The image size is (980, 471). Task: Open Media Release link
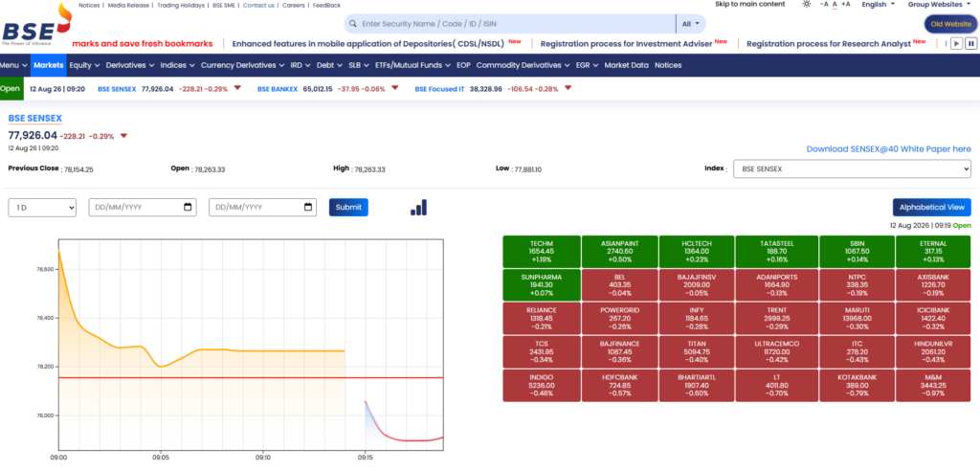click(130, 5)
